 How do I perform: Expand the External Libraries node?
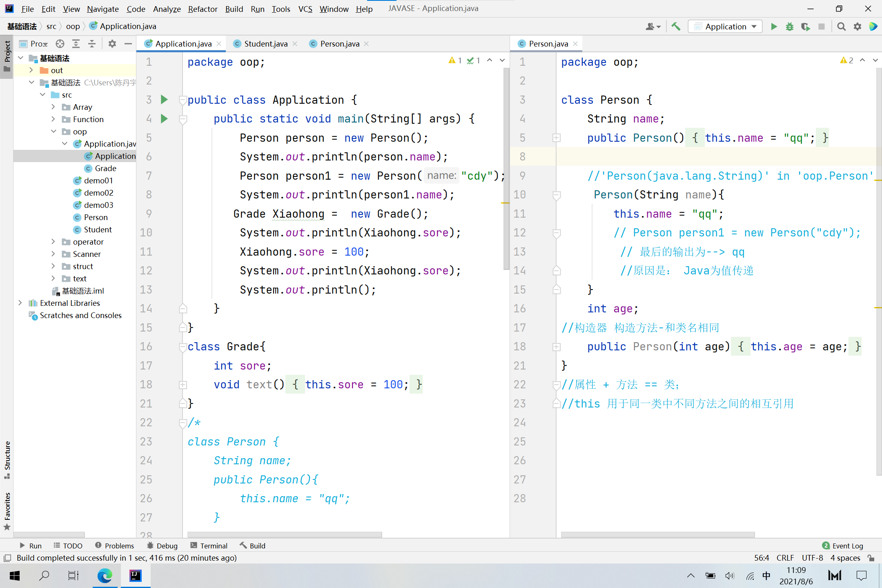pos(20,303)
